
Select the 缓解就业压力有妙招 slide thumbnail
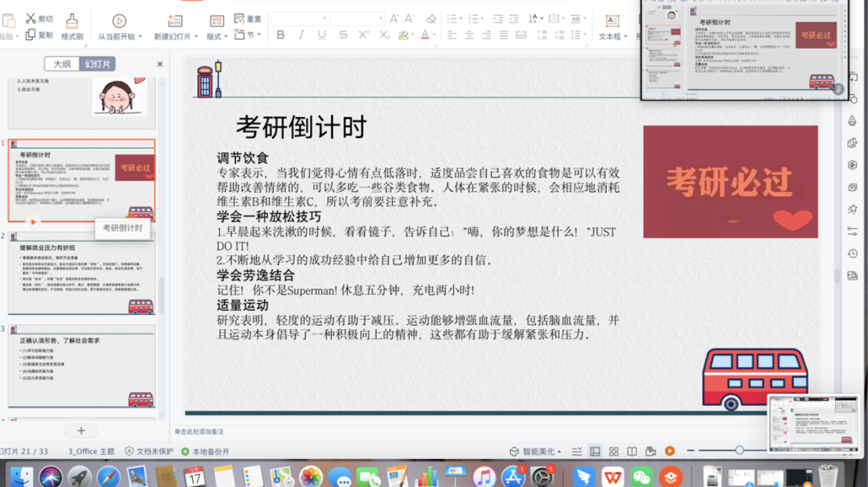pos(81,273)
